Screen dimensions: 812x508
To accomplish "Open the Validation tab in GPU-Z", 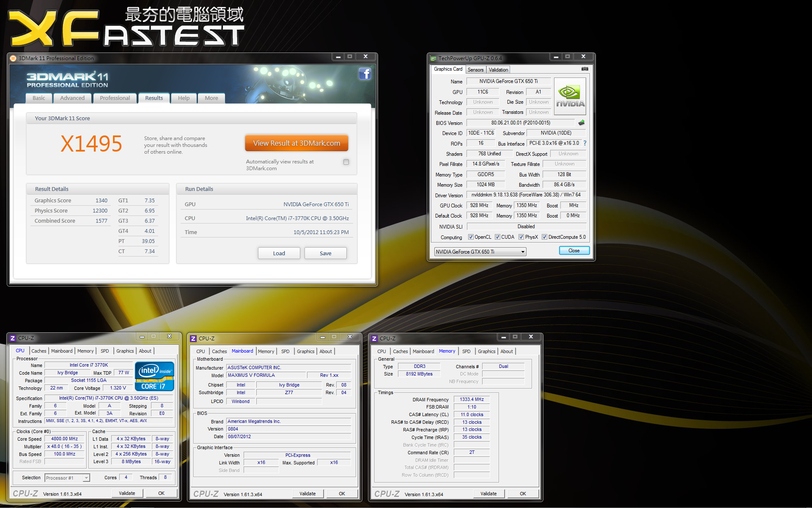I will pos(499,70).
